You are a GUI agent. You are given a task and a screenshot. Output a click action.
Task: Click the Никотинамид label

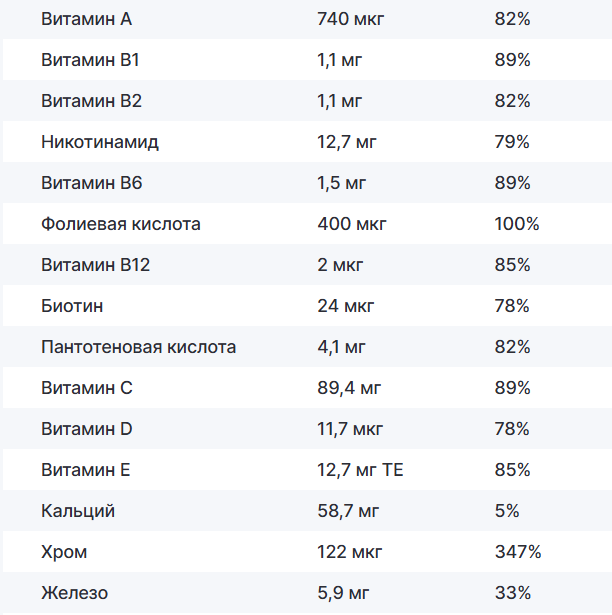[x=100, y=142]
